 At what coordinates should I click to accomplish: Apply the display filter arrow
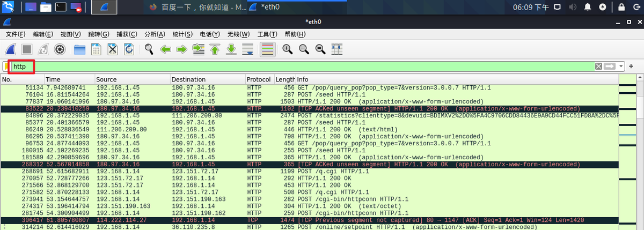[610, 66]
